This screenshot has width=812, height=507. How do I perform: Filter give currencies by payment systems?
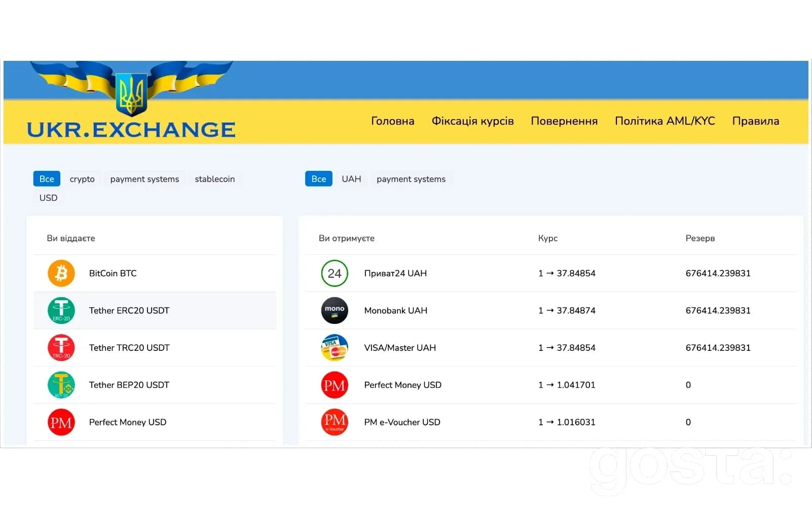pyautogui.click(x=144, y=179)
